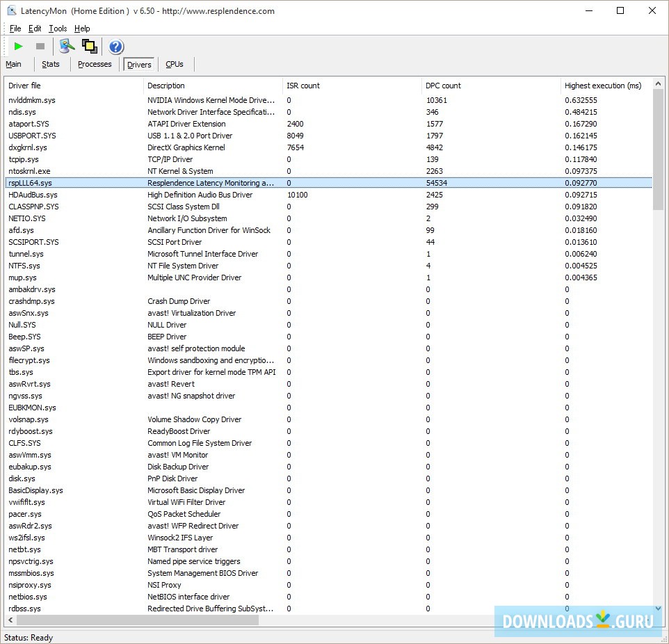Go to the CPUs tab

click(x=175, y=64)
